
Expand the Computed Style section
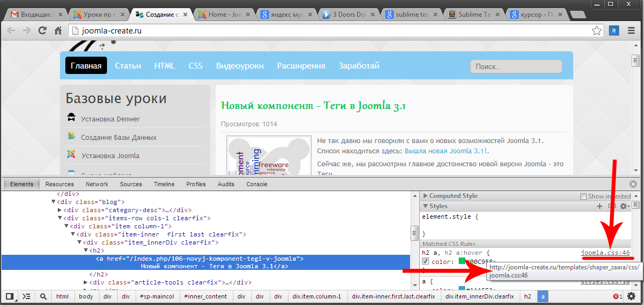[x=426, y=196]
